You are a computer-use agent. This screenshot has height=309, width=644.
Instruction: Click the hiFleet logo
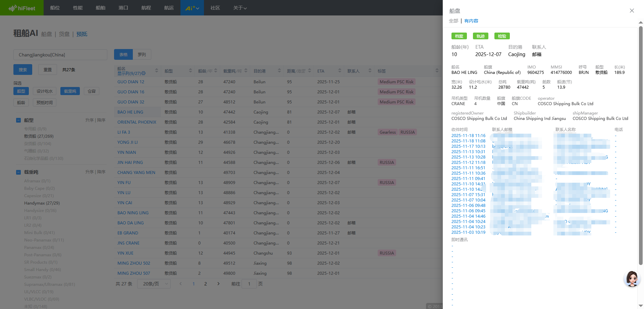coord(22,8)
